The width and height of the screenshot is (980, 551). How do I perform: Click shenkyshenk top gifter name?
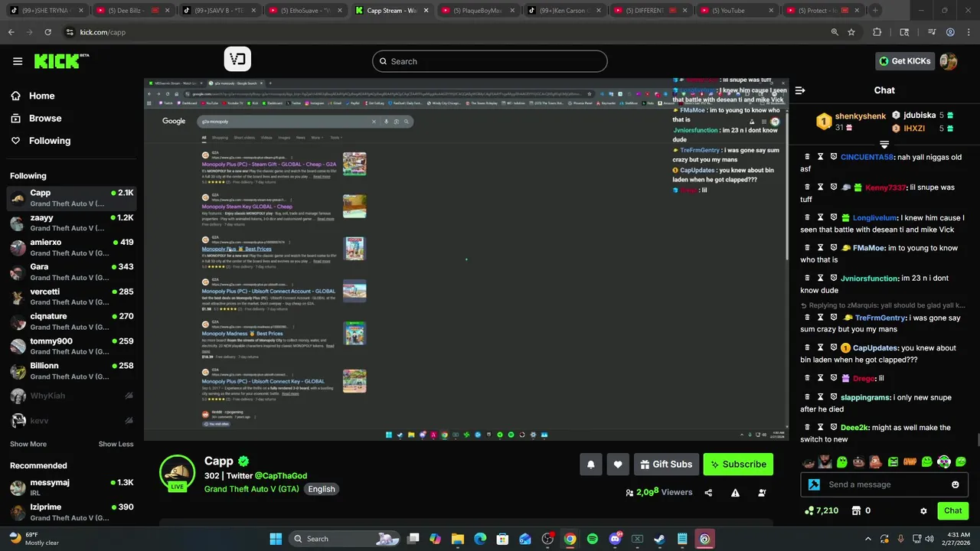pyautogui.click(x=861, y=116)
